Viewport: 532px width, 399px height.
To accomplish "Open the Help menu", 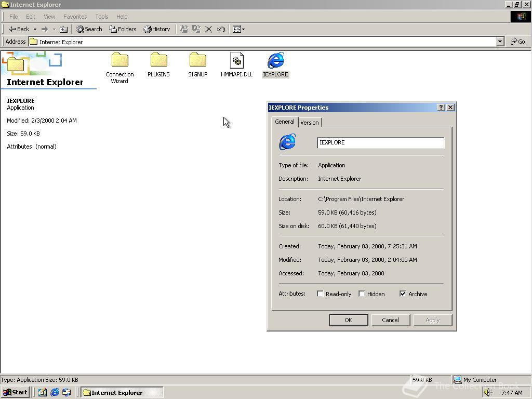I will tap(122, 17).
